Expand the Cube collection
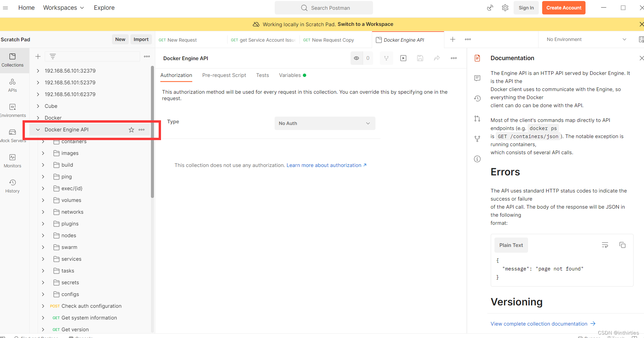The image size is (644, 338). [38, 106]
